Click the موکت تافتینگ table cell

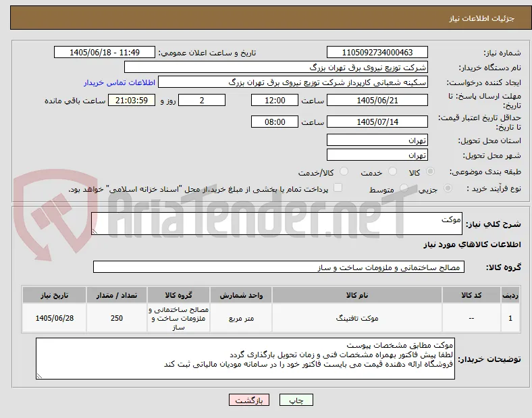[x=357, y=318]
